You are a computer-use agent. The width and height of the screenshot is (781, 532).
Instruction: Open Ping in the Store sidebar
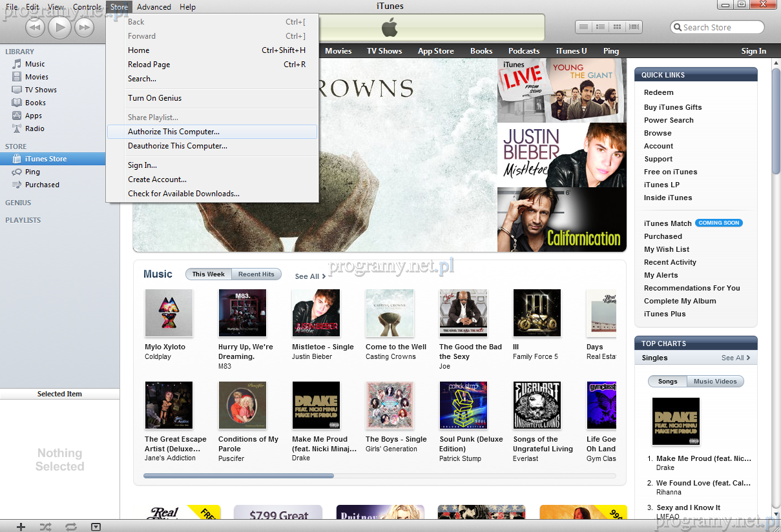point(32,172)
